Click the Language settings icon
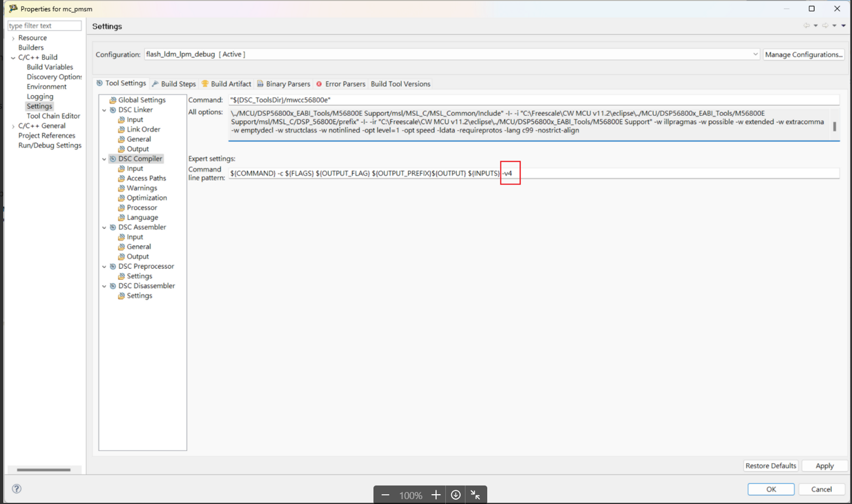The height and width of the screenshot is (504, 852). click(121, 217)
